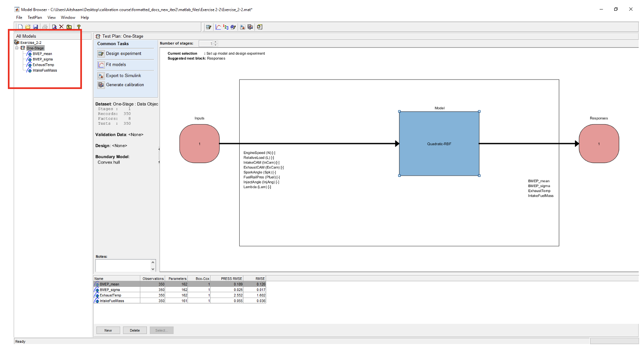644x351 pixels.
Task: Click Export to Simulink in Common Tasks
Action: [123, 76]
